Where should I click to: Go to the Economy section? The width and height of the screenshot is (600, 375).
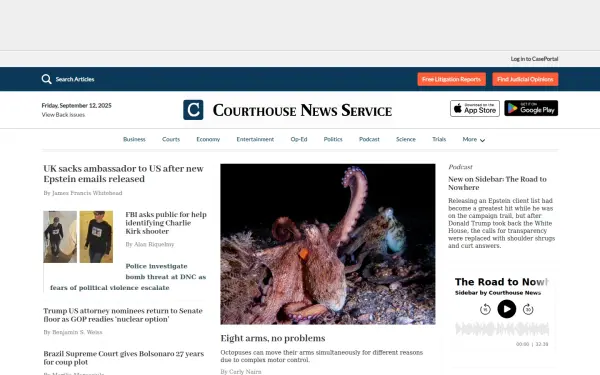[208, 139]
